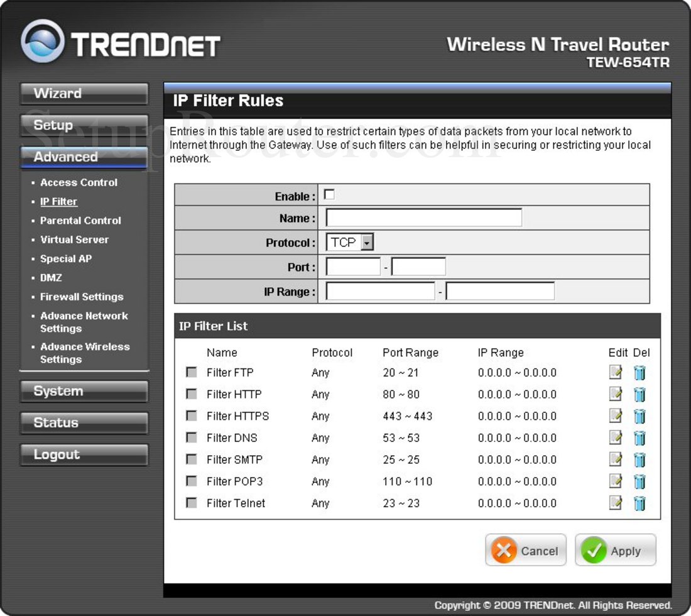This screenshot has width=691, height=616.
Task: Cancel the current changes
Action: tap(525, 550)
